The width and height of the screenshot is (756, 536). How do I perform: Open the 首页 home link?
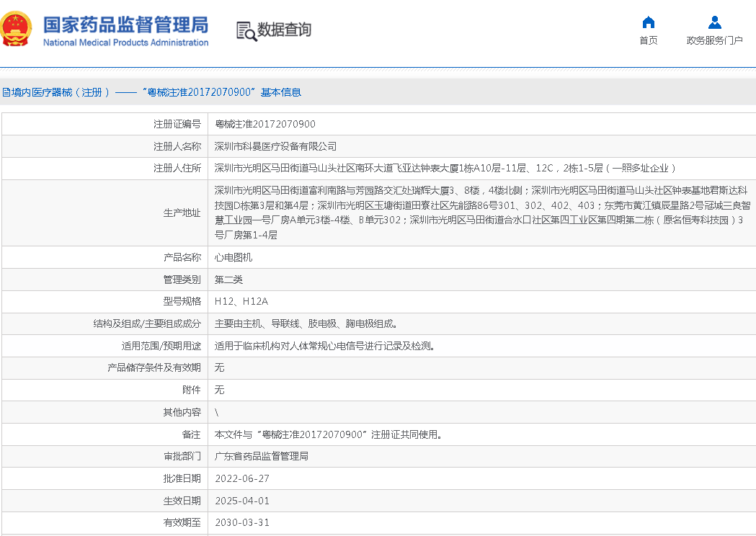[649, 40]
